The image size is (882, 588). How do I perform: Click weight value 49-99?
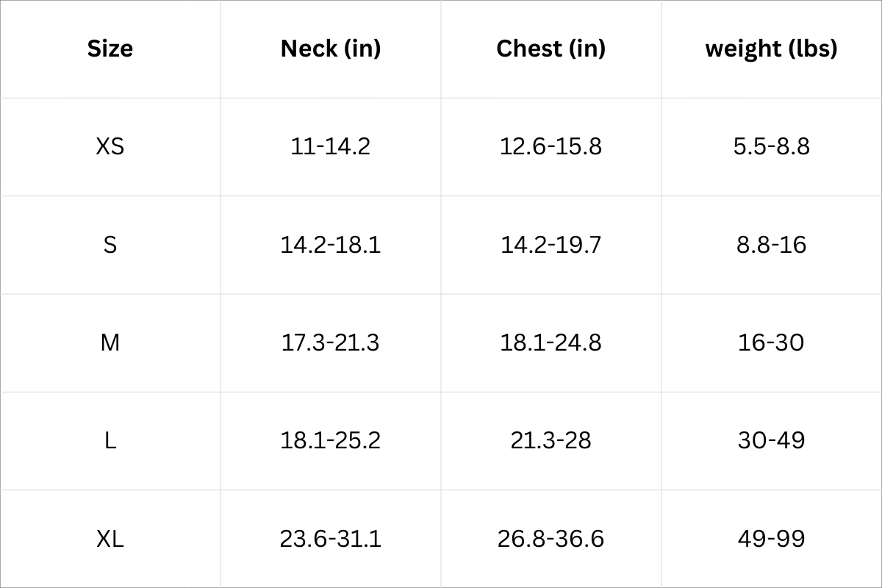771,539
